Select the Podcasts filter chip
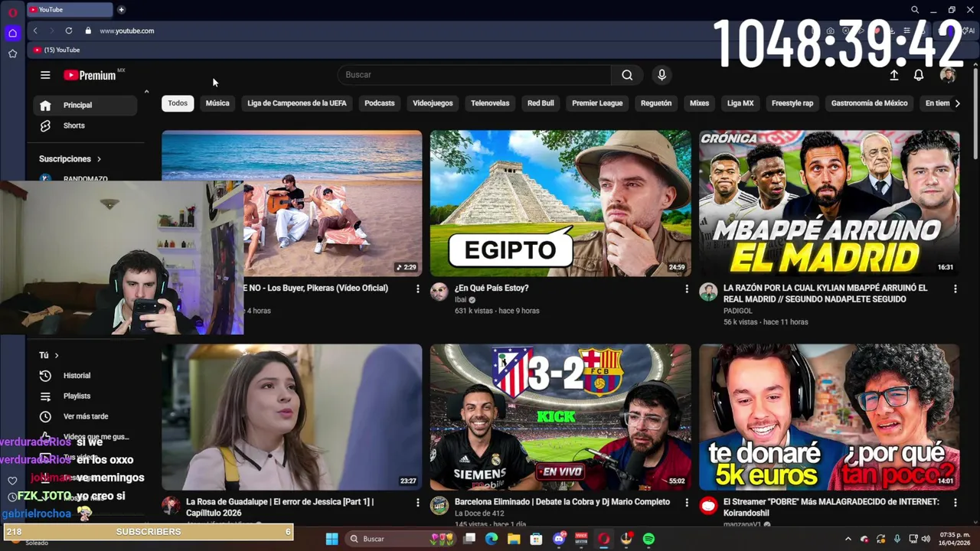 pyautogui.click(x=380, y=103)
